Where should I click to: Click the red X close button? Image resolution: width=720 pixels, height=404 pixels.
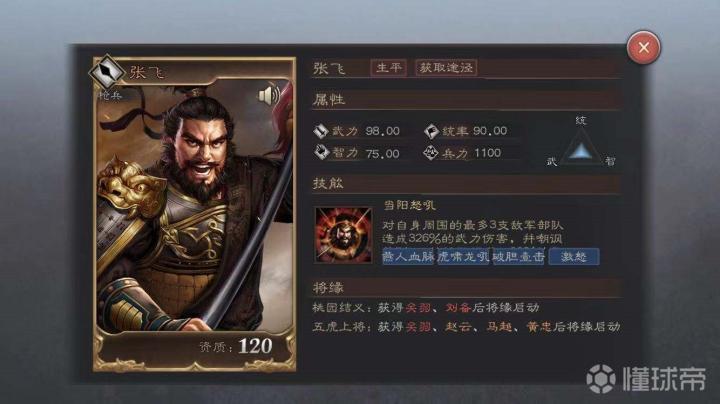[644, 47]
